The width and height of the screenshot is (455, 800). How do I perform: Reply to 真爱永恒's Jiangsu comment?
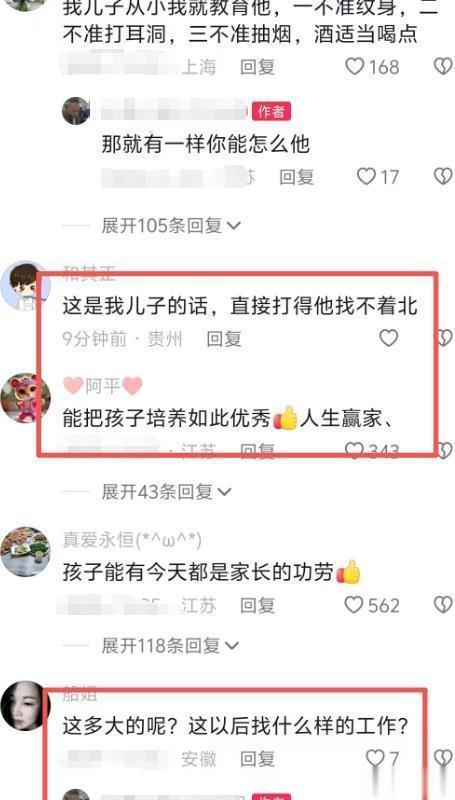258,606
